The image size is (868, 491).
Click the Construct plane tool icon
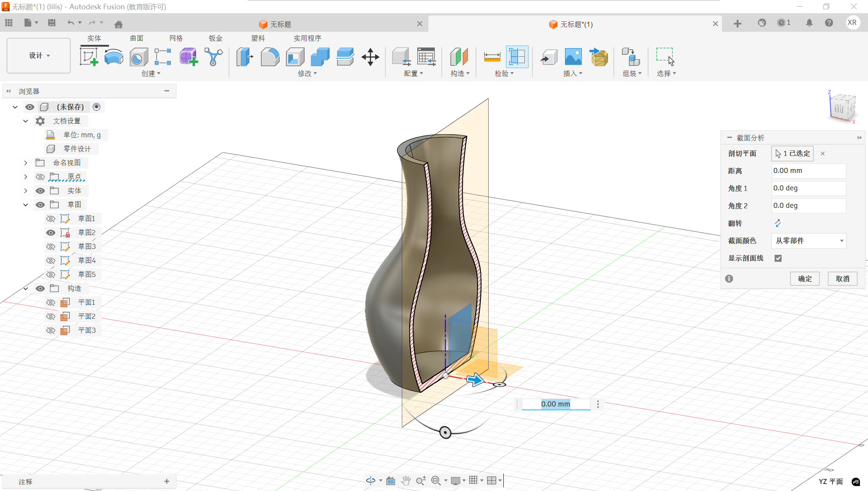459,57
